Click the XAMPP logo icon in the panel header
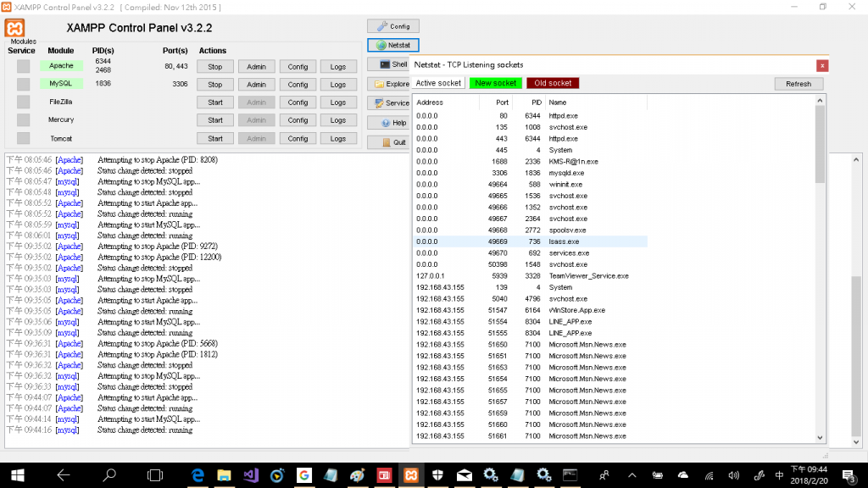The height and width of the screenshot is (488, 868). pos(15,28)
